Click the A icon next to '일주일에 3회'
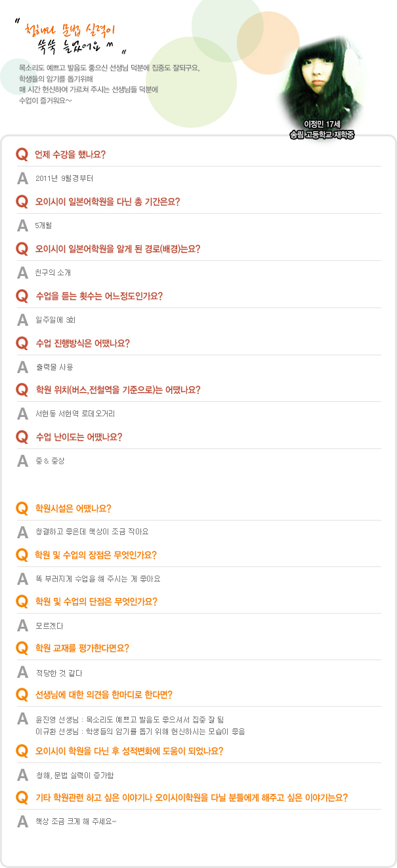Image resolution: width=397 pixels, height=868 pixels. point(22,320)
